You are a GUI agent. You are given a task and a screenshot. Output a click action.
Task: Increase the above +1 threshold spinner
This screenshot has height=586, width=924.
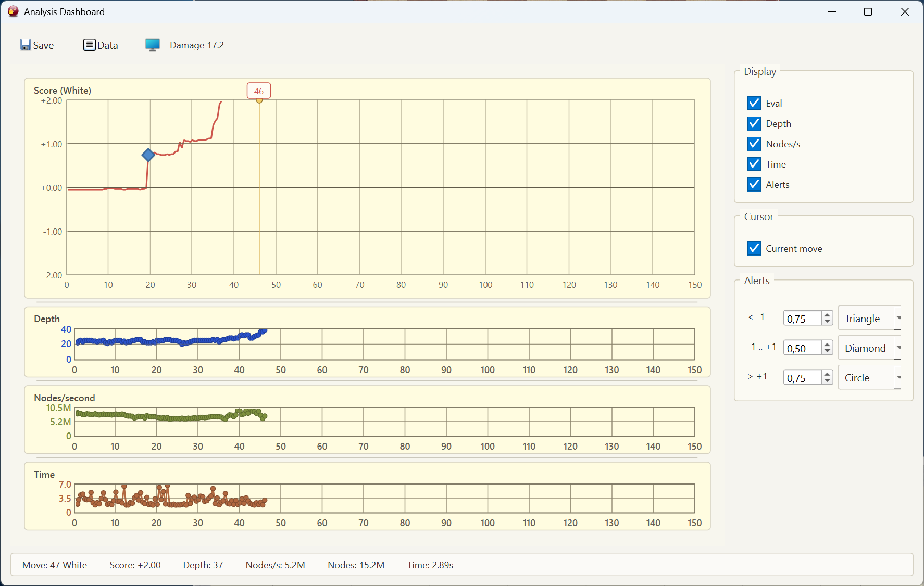827,374
